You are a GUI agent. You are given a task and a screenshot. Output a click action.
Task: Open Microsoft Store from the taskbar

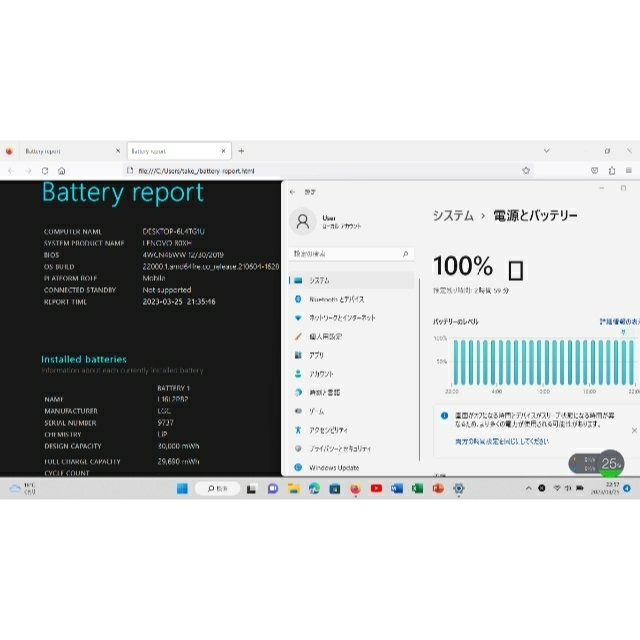(x=335, y=488)
